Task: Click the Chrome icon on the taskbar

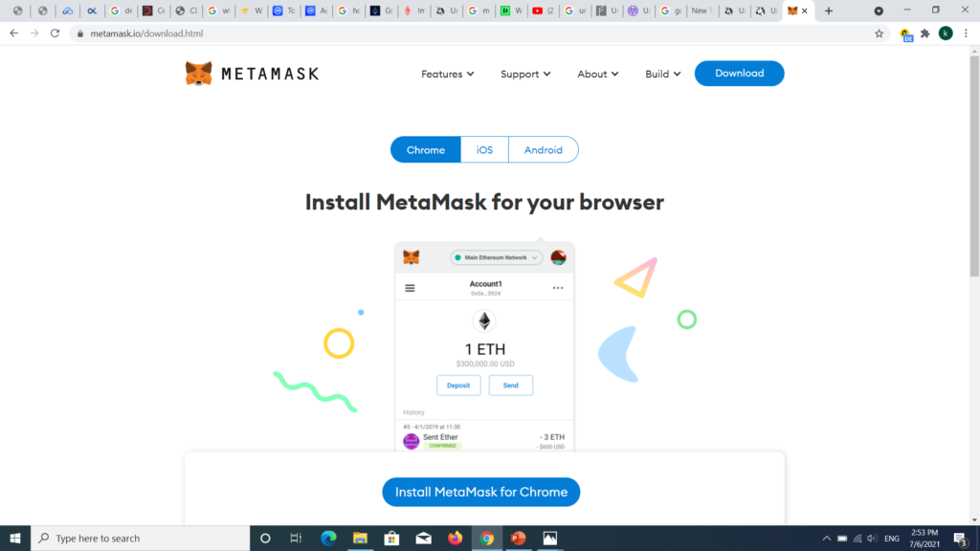Action: coord(487,538)
